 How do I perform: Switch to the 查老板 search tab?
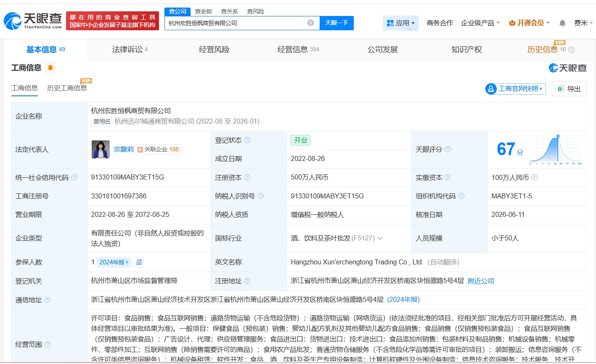pos(204,11)
